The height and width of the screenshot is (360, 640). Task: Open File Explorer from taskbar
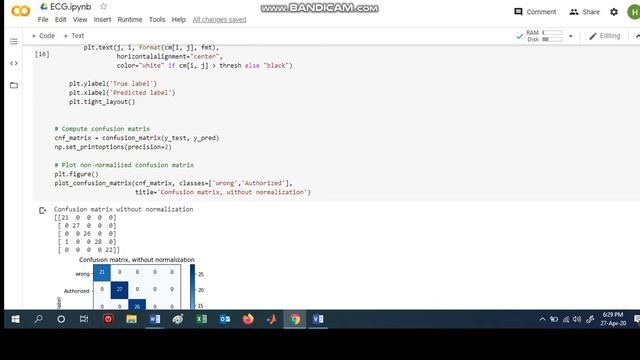[x=131, y=319]
